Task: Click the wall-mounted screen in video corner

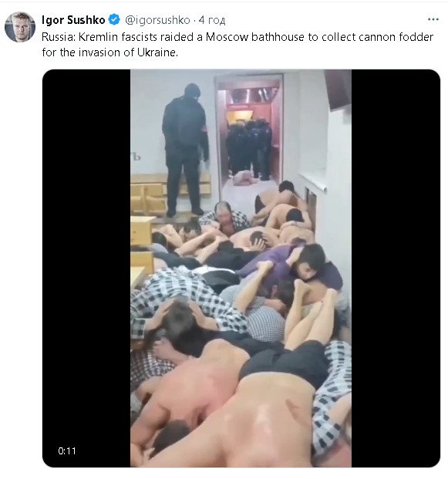Action: tap(339, 89)
